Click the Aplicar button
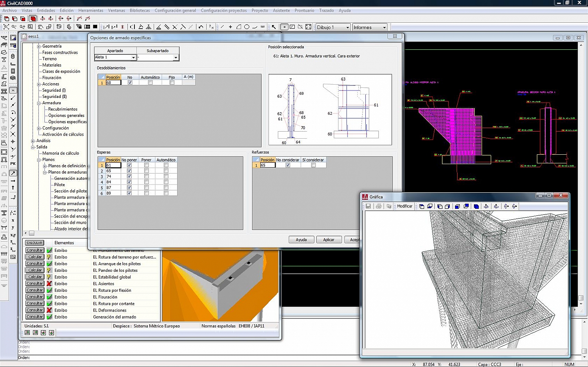 (x=329, y=240)
